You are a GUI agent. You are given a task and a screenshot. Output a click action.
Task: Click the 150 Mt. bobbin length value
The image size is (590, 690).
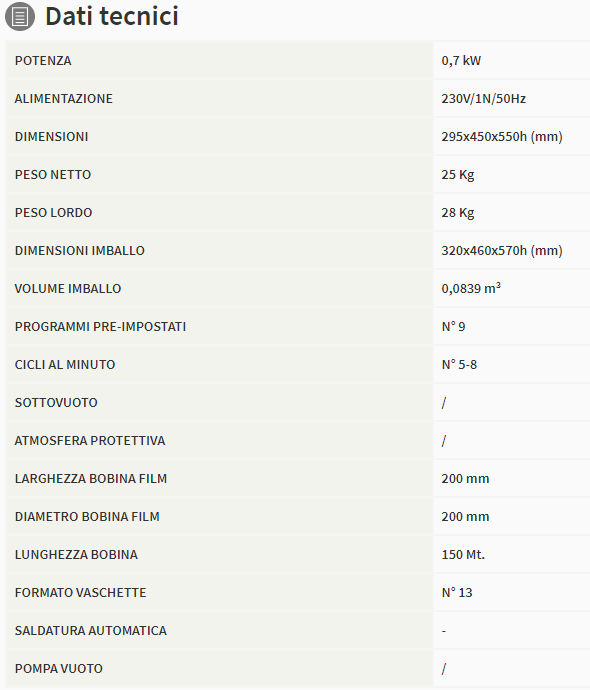(463, 554)
